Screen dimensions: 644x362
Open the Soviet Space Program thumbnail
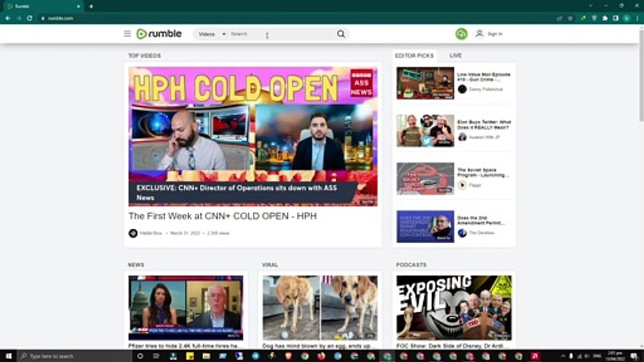[425, 178]
